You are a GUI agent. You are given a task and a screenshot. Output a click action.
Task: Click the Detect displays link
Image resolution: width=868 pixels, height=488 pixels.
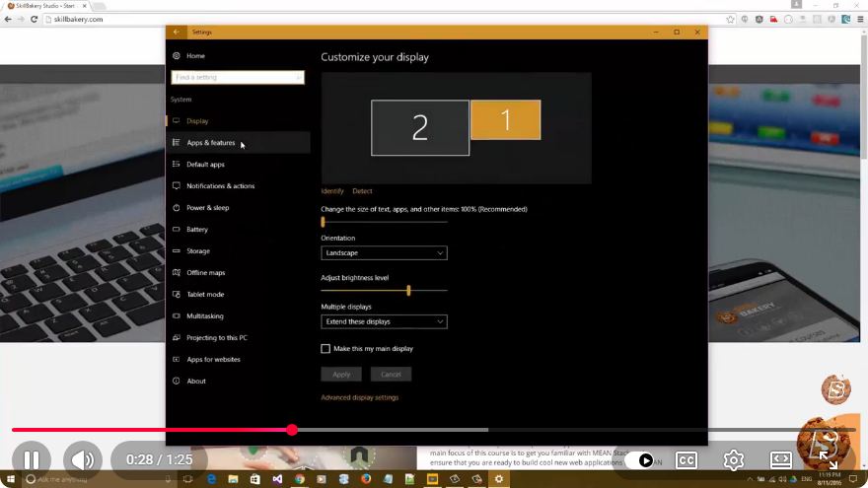(x=362, y=191)
